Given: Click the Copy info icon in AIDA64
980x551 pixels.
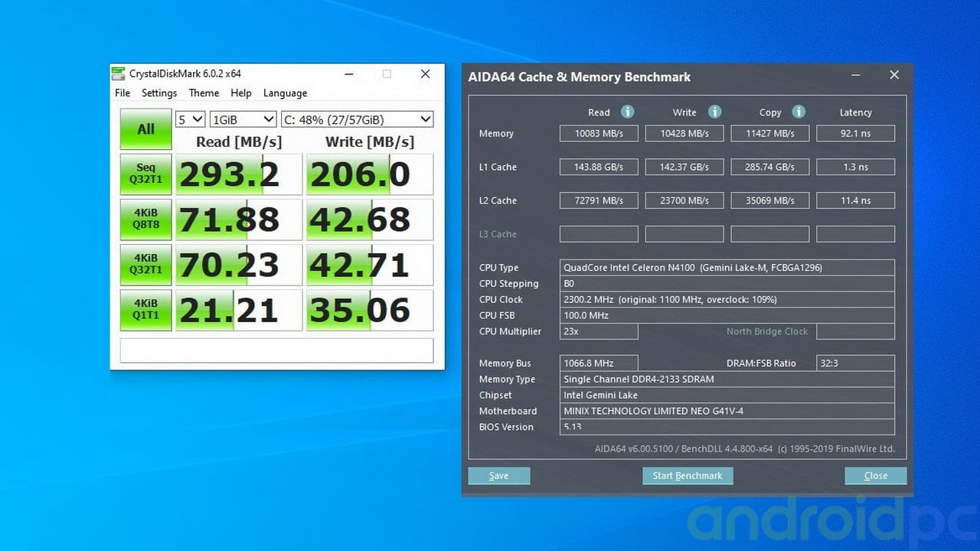Looking at the screenshot, I should coord(799,112).
